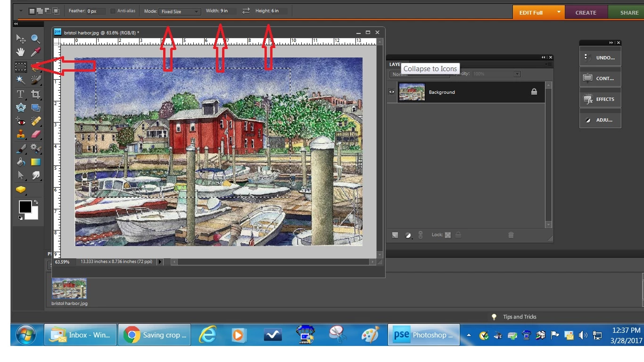
Task: Choose Subtract from Selection mode button
Action: click(48, 11)
